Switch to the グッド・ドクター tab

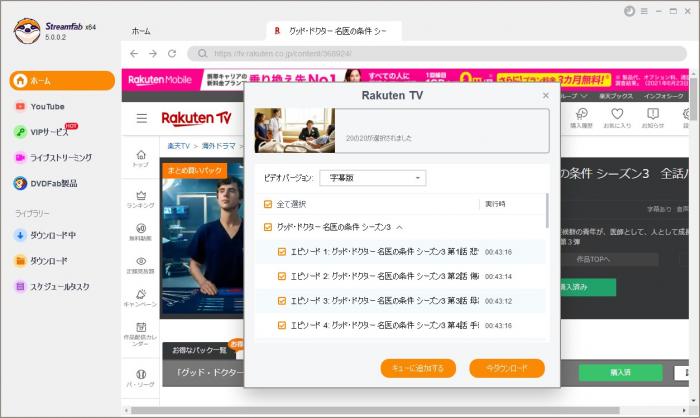click(x=334, y=31)
